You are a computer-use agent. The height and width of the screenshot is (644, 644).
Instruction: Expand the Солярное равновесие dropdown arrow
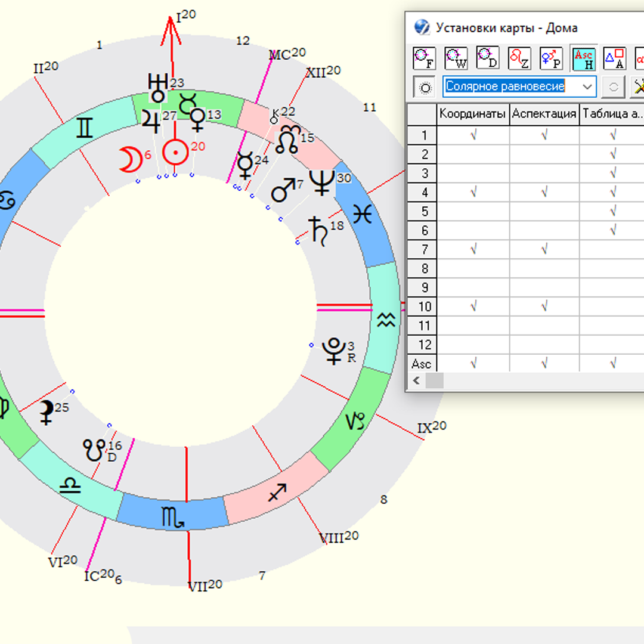(x=587, y=86)
